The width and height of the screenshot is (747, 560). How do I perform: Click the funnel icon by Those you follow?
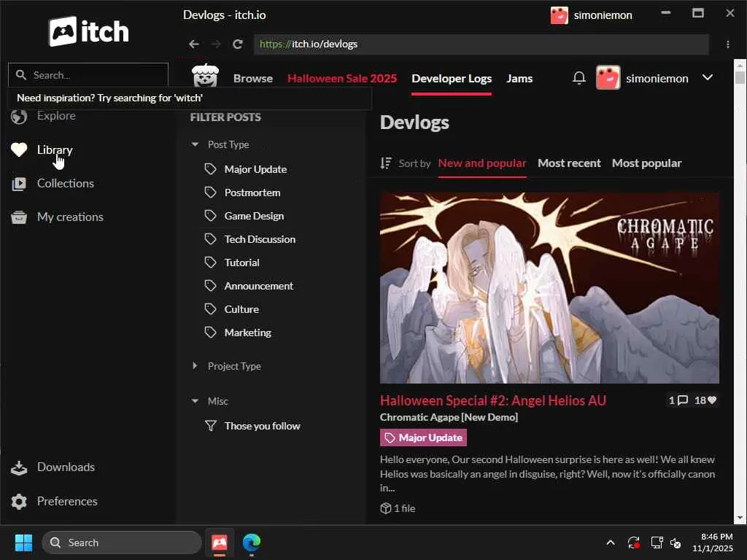pyautogui.click(x=211, y=426)
